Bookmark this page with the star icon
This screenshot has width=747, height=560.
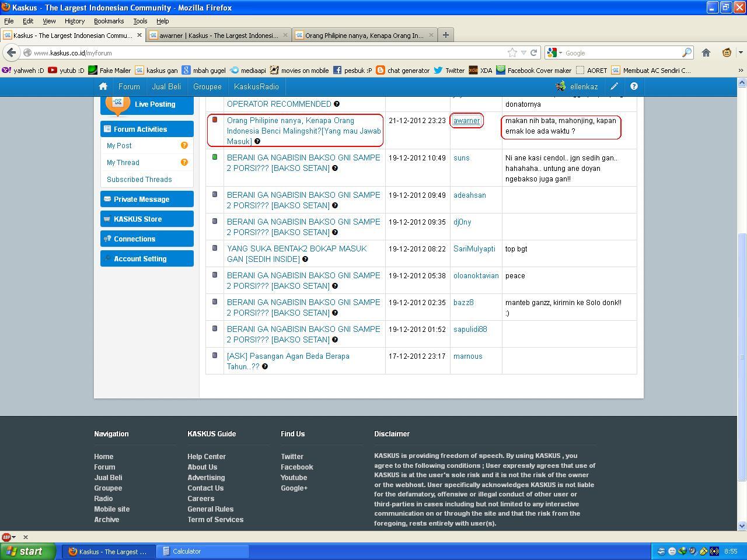(x=512, y=52)
